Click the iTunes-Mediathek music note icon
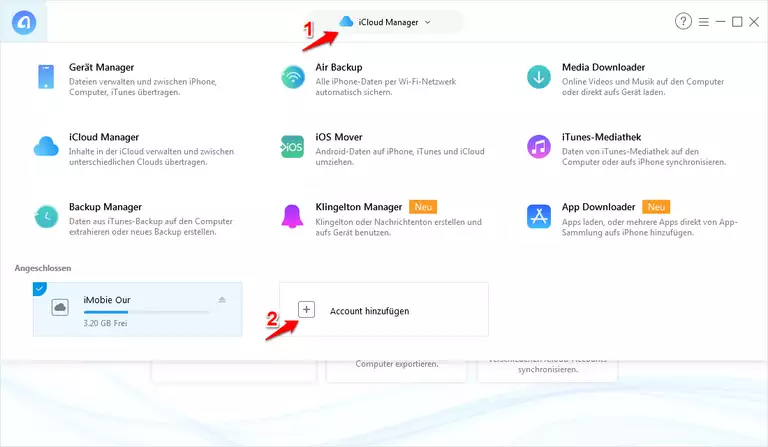768x447 pixels. click(x=539, y=147)
